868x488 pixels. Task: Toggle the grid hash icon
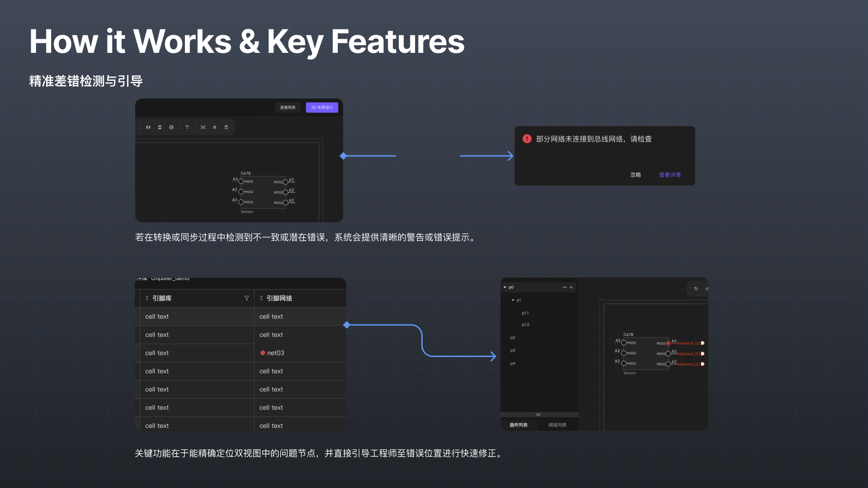pos(215,127)
